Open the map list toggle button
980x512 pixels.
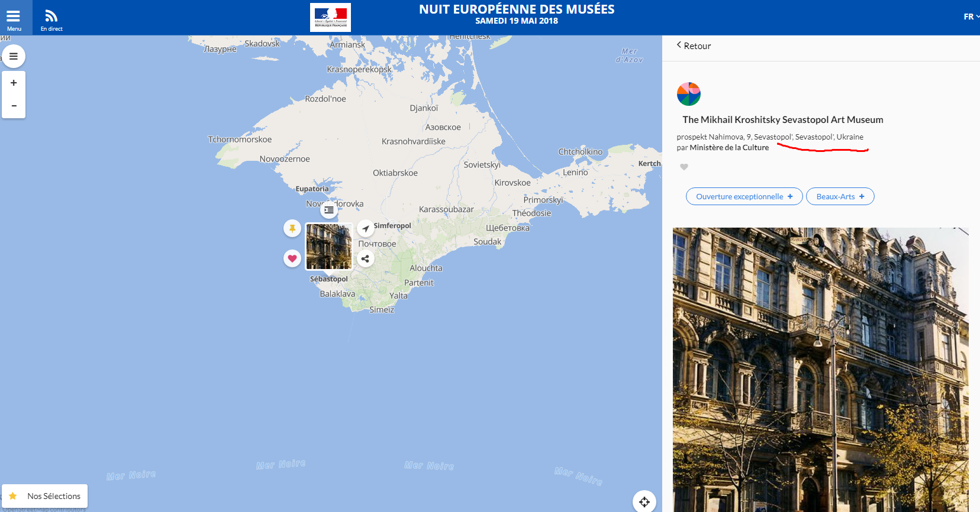(14, 56)
